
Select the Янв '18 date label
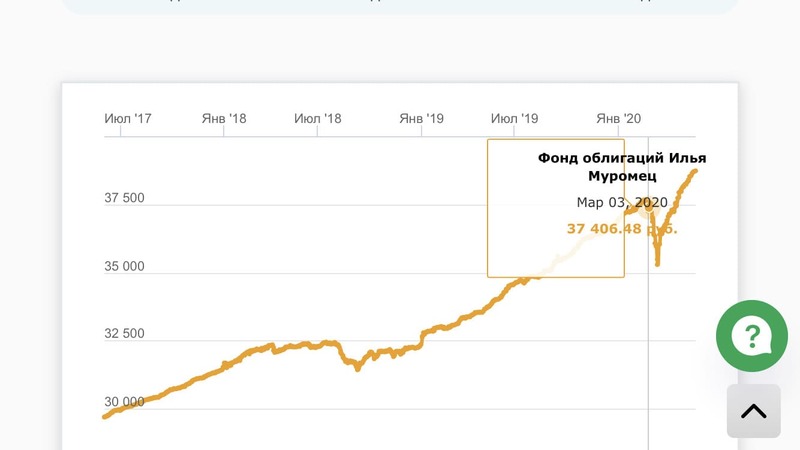coord(224,119)
